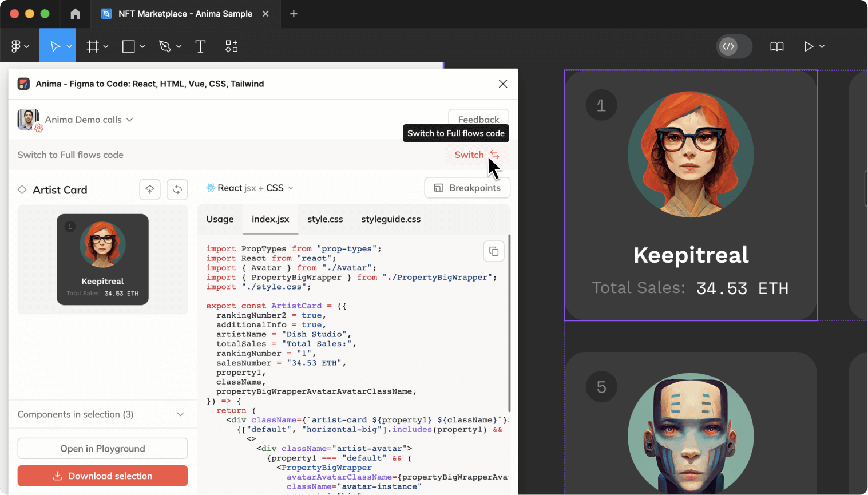This screenshot has height=495, width=868.
Task: Select the Keepitreal name on canvas
Action: (691, 255)
